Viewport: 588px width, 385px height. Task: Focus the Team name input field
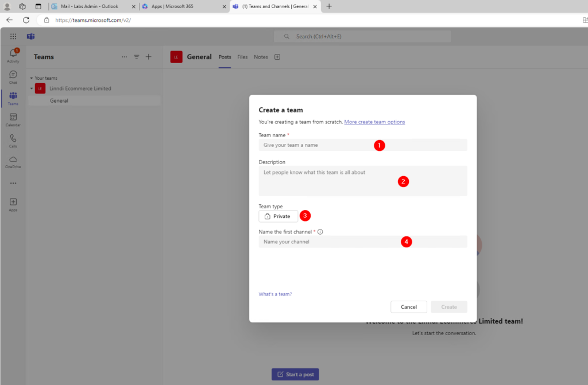pos(363,145)
